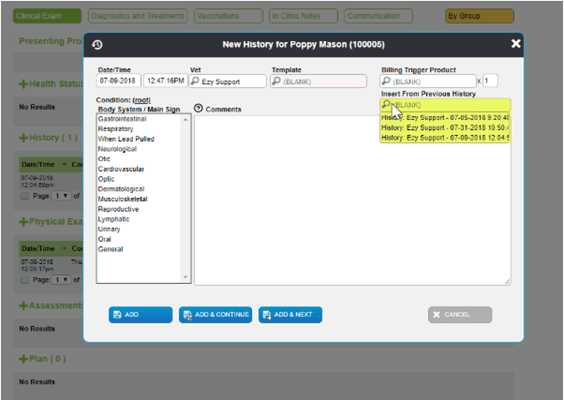Click the ADD & NEXT button
The width and height of the screenshot is (564, 400).
[290, 315]
